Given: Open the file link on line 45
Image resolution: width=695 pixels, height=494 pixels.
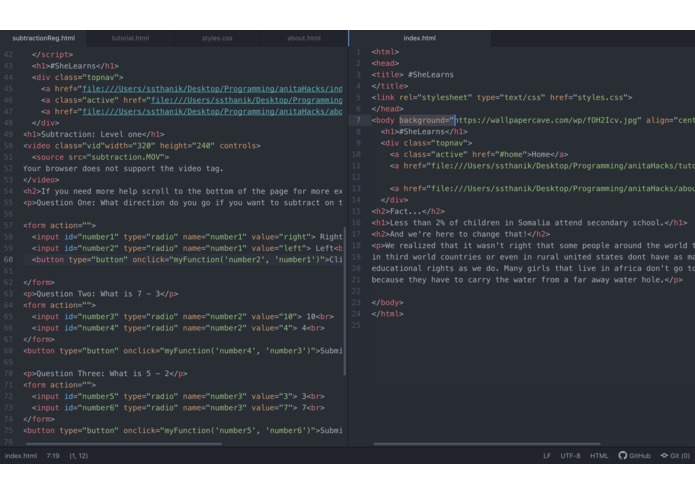Looking at the screenshot, I should click(x=212, y=89).
